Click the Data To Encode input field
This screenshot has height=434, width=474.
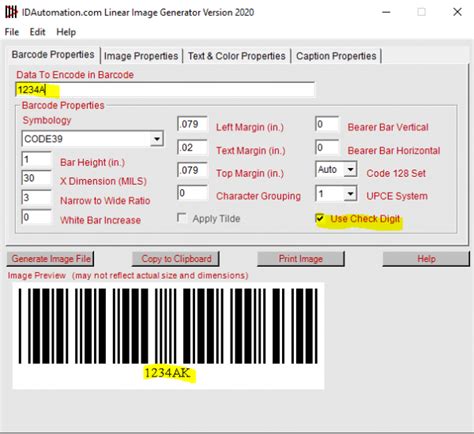pos(165,90)
